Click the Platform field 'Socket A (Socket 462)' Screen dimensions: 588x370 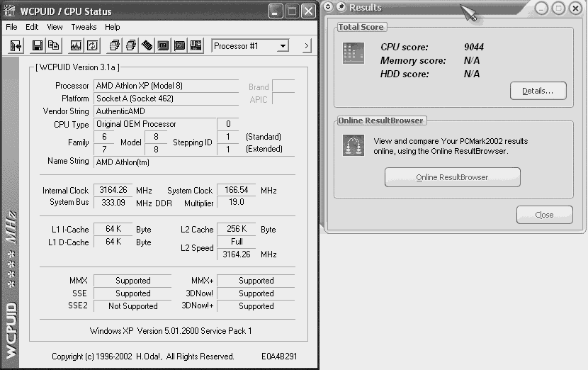click(x=166, y=99)
